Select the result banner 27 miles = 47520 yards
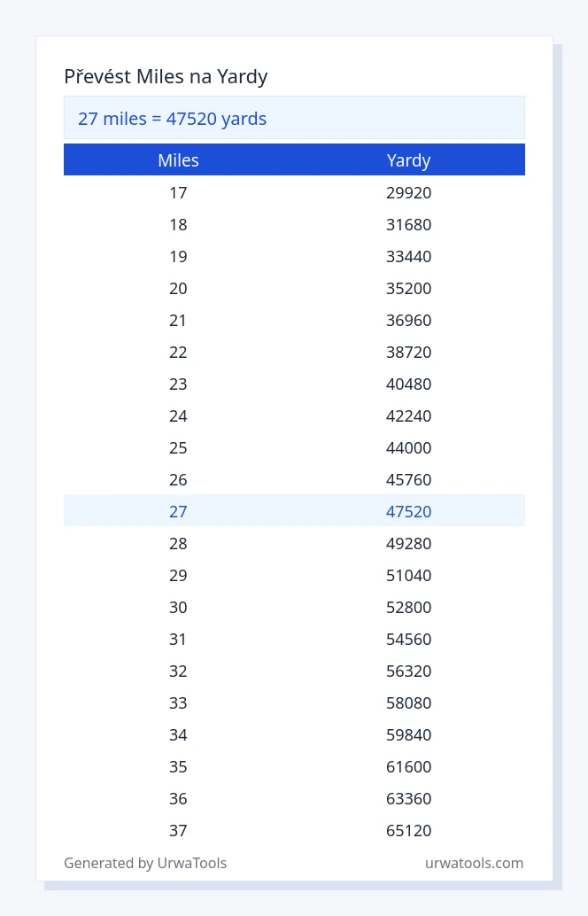 tap(294, 118)
